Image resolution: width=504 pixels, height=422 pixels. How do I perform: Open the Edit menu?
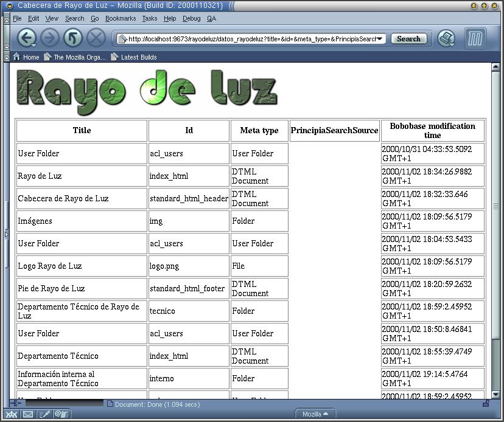[33, 19]
